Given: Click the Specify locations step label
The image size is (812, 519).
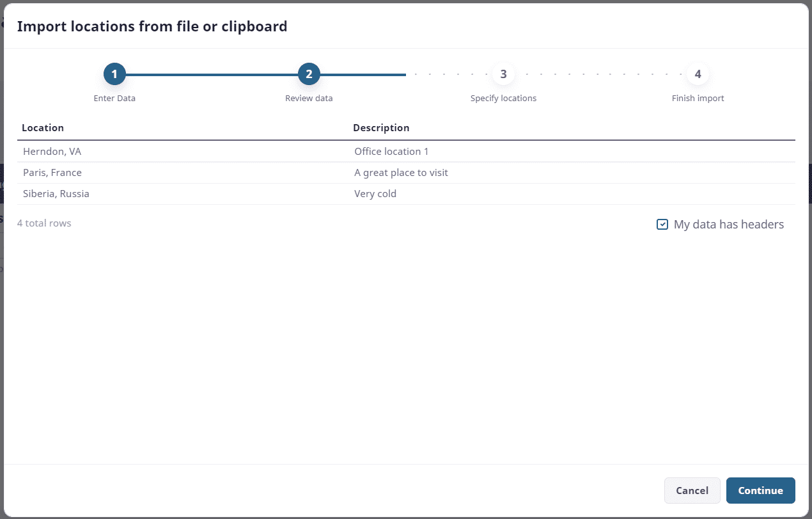Looking at the screenshot, I should point(503,98).
